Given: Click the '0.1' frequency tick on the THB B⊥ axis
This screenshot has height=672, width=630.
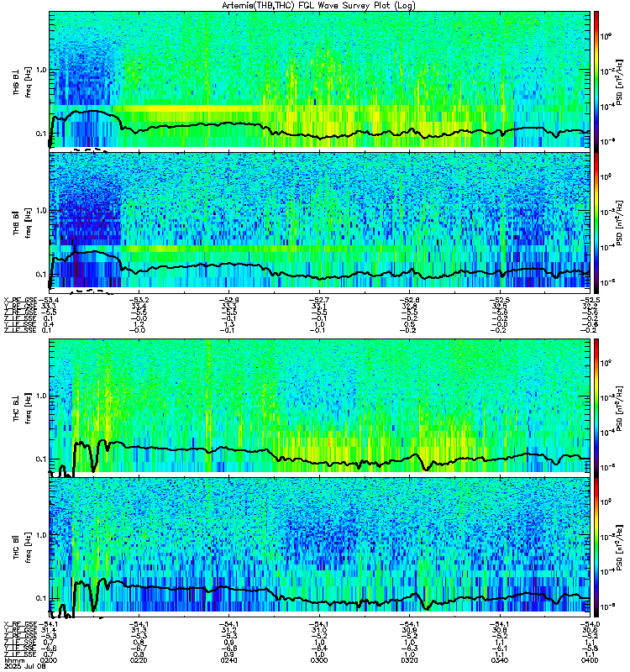Looking at the screenshot, I should [40, 134].
